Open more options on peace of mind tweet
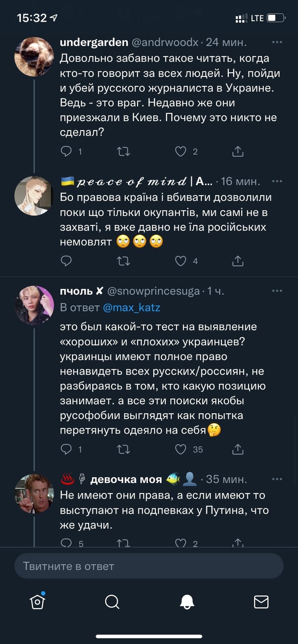Image resolution: width=298 pixels, height=644 pixels. pos(277,182)
